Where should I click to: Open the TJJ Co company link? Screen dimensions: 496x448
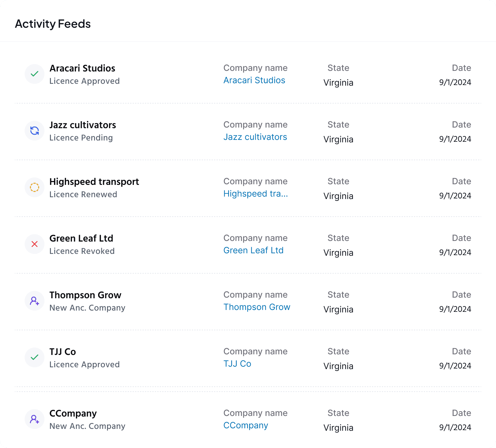[237, 364]
